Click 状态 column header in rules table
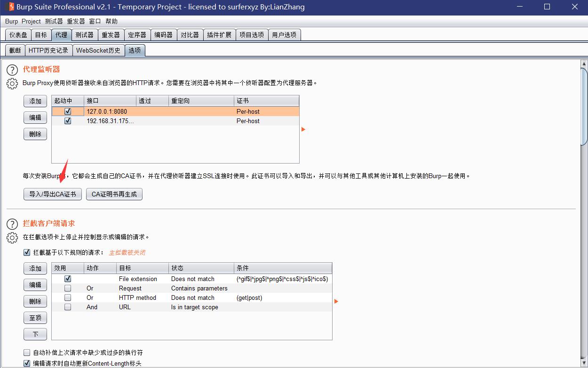Viewport: 588px width, 368px height. pyautogui.click(x=201, y=268)
